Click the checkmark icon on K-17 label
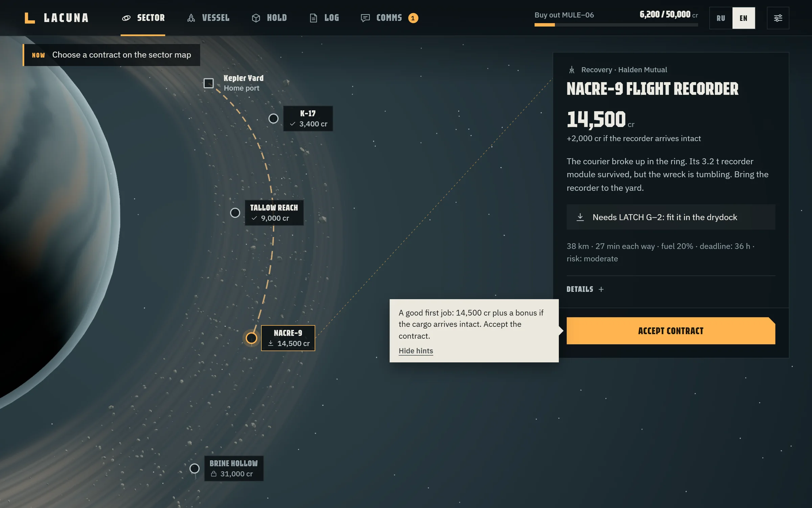 293,124
